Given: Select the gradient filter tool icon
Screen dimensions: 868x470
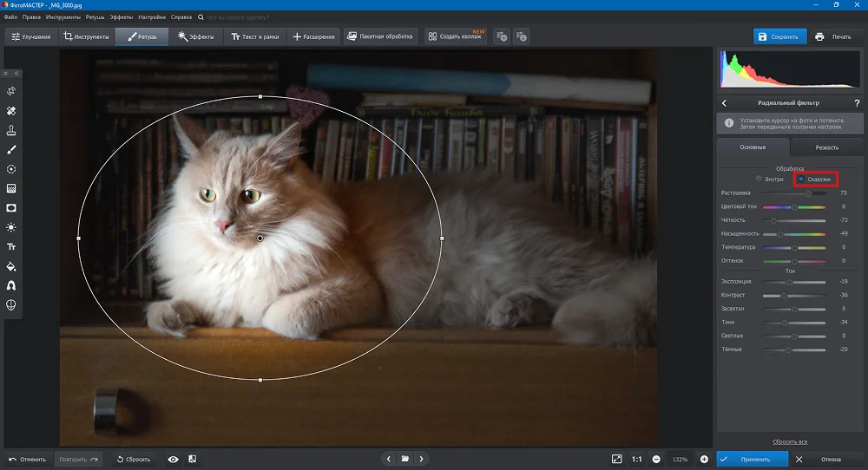Looking at the screenshot, I should pos(11,188).
